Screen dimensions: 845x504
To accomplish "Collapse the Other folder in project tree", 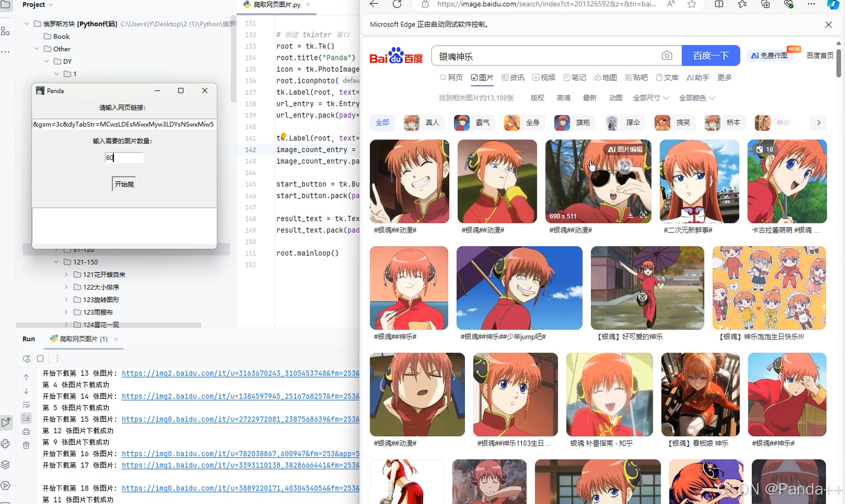I will [36, 49].
